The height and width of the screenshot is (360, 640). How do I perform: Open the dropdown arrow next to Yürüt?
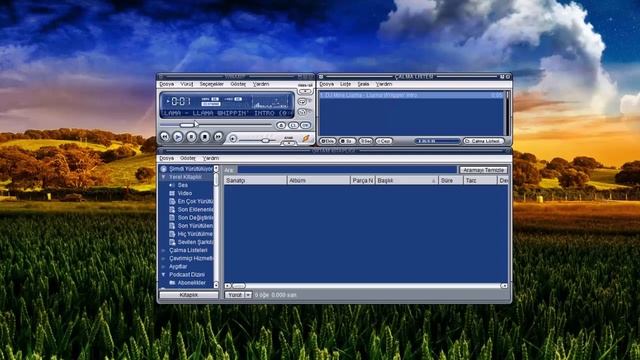248,295
